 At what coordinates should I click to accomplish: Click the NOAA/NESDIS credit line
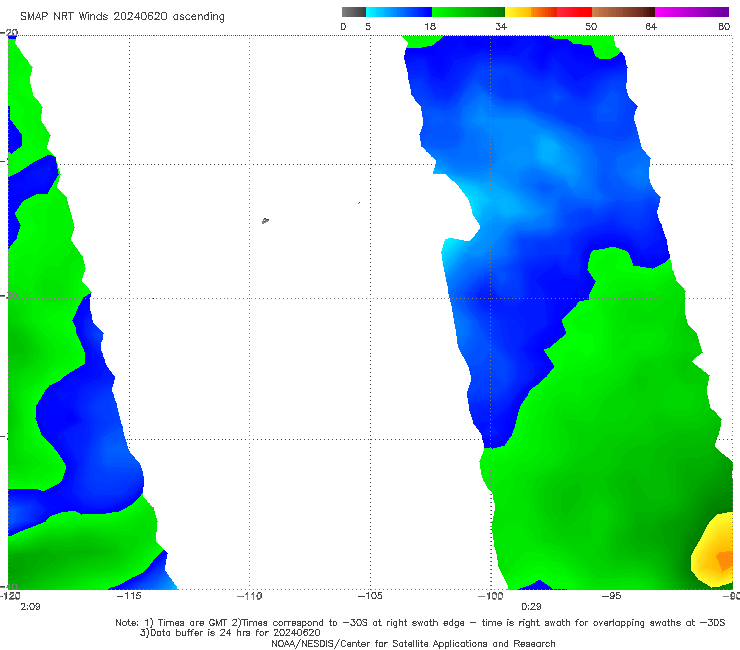click(413, 643)
